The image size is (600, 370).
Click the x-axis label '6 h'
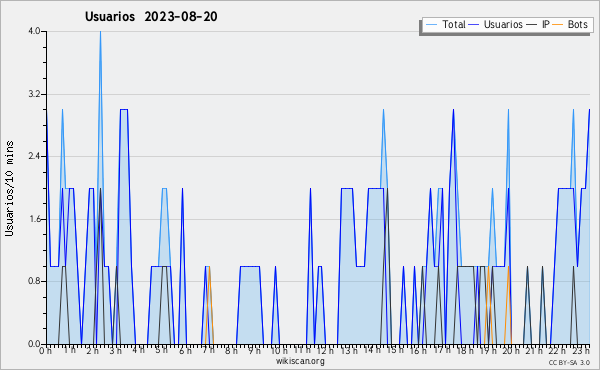[x=185, y=351]
